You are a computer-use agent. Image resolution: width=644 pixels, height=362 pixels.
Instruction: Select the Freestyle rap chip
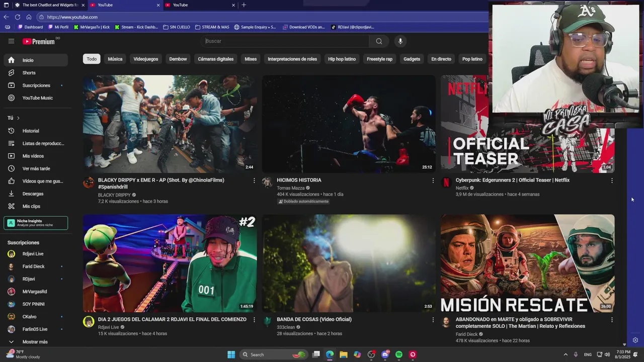tap(380, 59)
